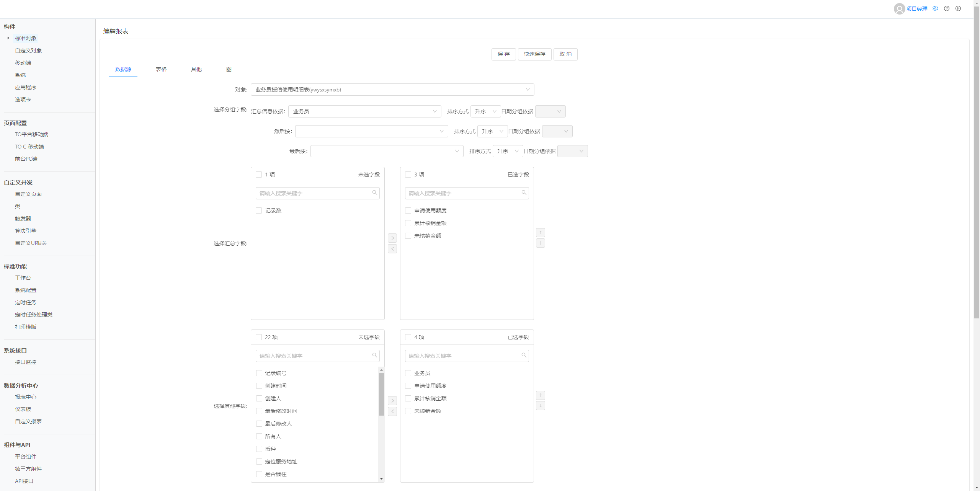The height and width of the screenshot is (491, 980).
Task: Focus search box in unselected summary fields
Action: pos(318,193)
